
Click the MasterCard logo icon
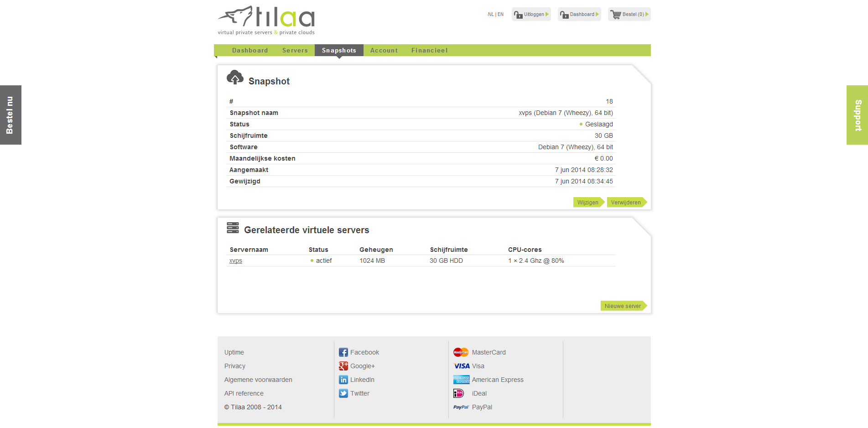tap(461, 352)
